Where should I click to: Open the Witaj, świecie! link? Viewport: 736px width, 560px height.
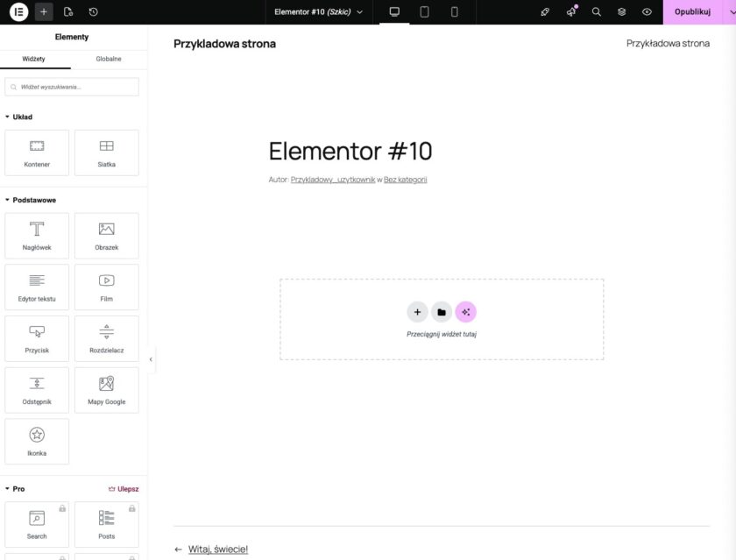tap(219, 548)
